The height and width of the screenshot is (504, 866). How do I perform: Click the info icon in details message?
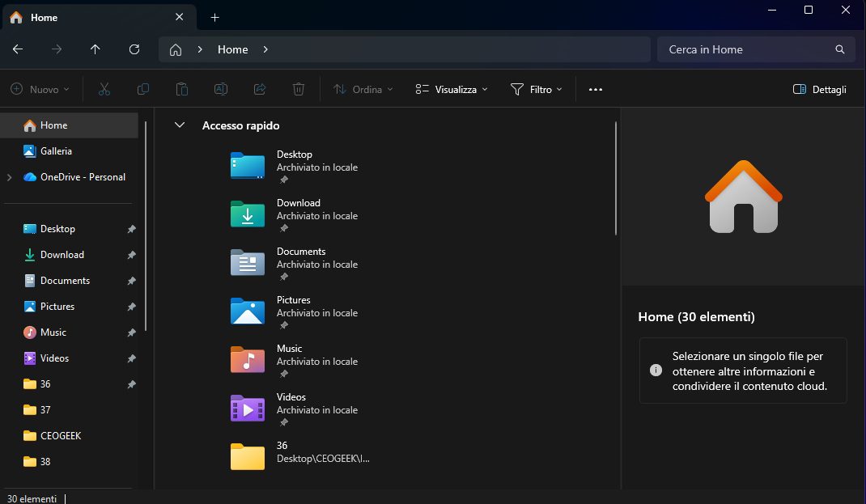pyautogui.click(x=656, y=371)
